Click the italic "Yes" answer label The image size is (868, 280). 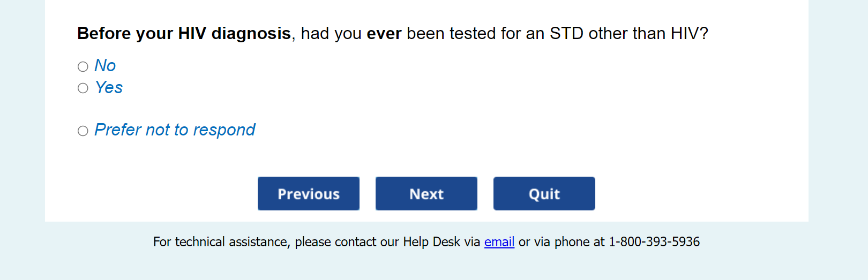coord(109,88)
